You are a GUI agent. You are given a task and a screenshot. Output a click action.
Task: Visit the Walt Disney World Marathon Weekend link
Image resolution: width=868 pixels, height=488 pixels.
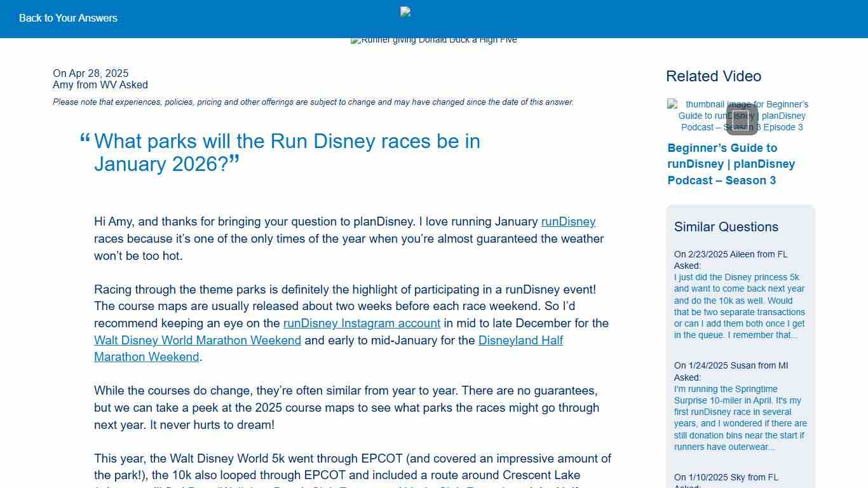[198, 341]
